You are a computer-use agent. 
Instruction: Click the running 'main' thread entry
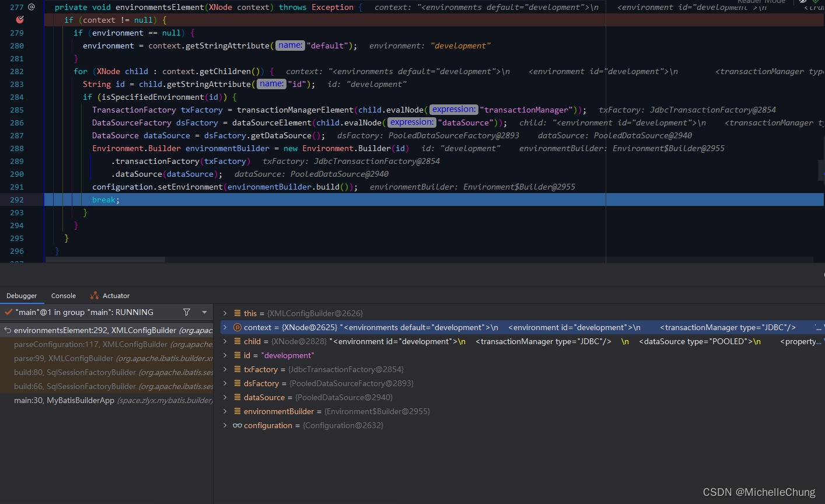[85, 312]
